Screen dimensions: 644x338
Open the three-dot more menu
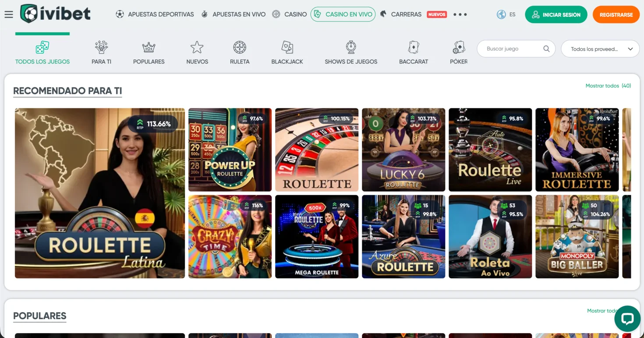pos(460,14)
